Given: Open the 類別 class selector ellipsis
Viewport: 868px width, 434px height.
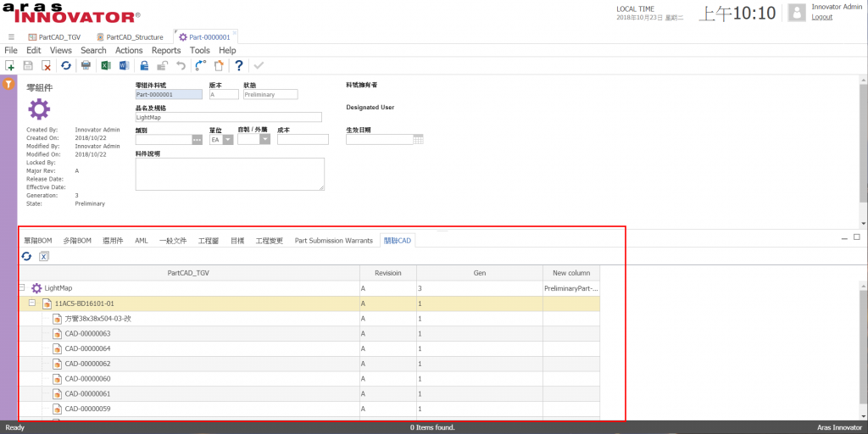Looking at the screenshot, I should click(198, 140).
